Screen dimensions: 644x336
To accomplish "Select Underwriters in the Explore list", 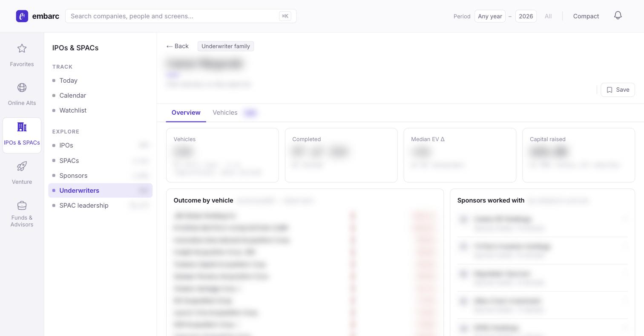I will [x=100, y=191].
